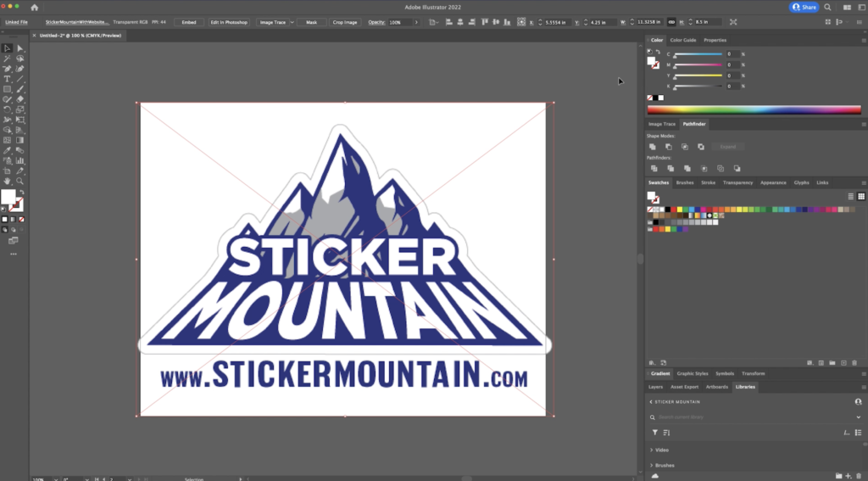Open the Pathfinder panel flyout menu

pos(864,124)
